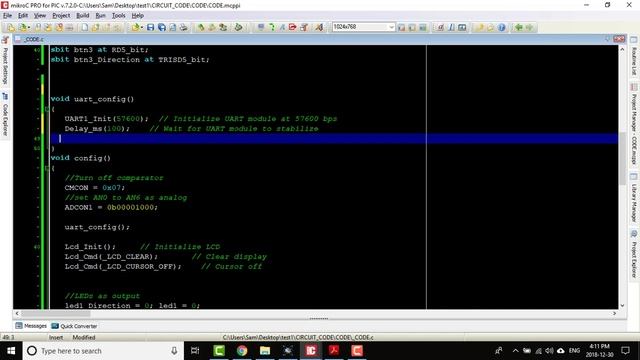Click the Save file floppy icon
Image resolution: width=640 pixels, height=360 pixels.
tap(151, 27)
